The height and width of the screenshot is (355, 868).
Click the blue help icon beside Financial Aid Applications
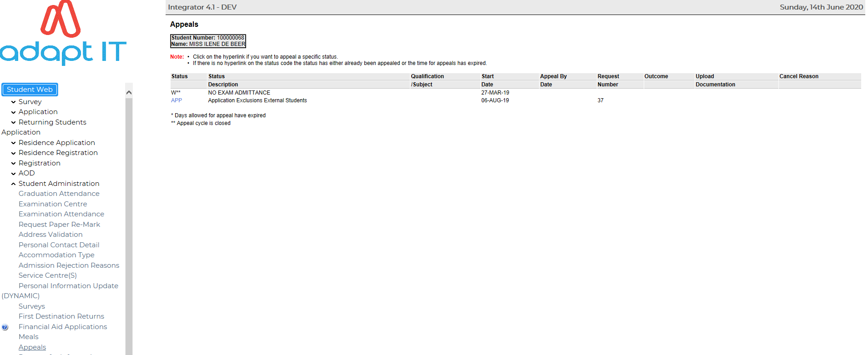[x=5, y=327]
